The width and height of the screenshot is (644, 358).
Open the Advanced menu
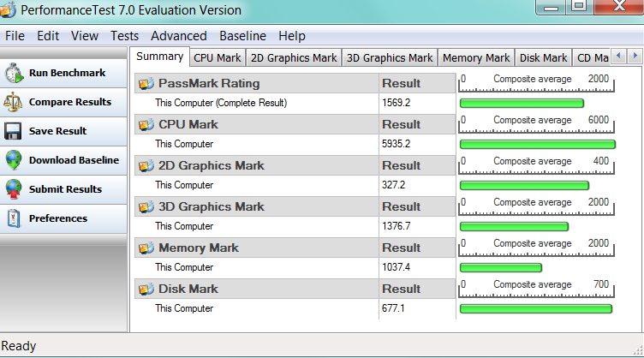point(179,36)
